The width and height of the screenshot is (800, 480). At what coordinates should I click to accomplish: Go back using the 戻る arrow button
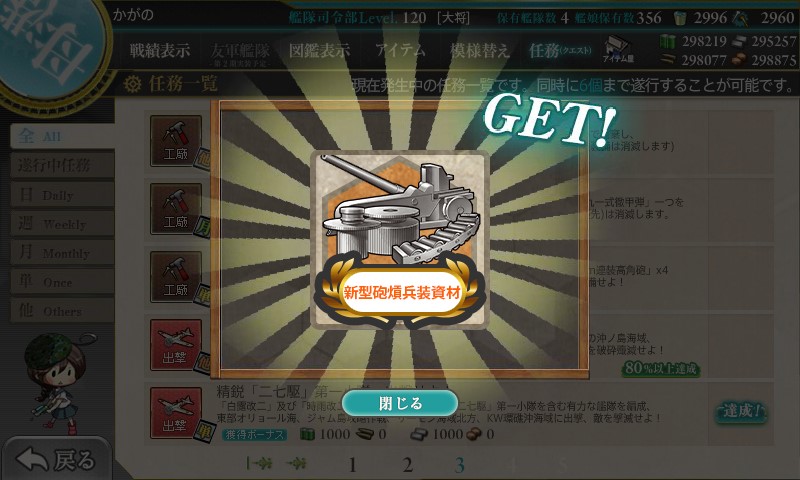coord(56,459)
